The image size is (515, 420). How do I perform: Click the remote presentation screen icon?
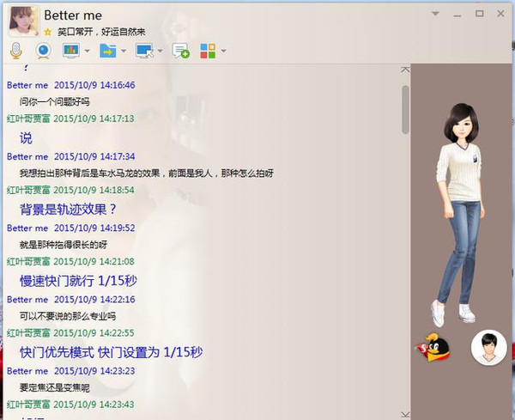pyautogui.click(x=70, y=51)
